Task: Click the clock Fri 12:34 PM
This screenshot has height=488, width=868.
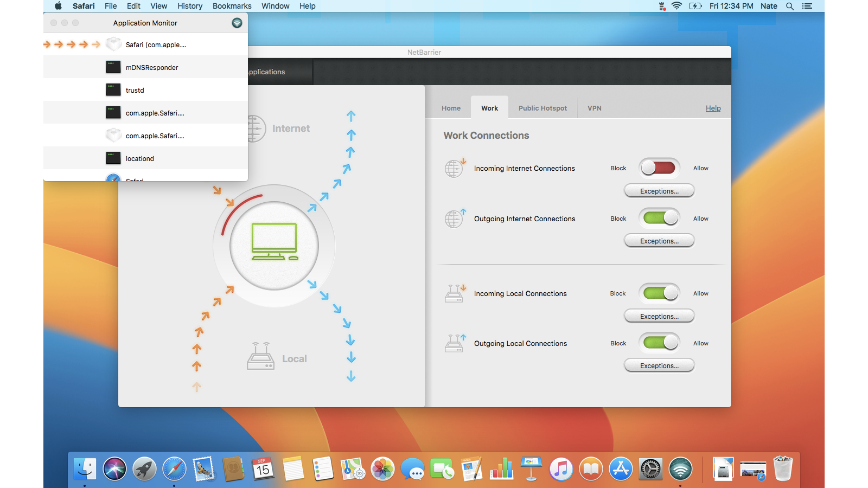Action: pos(731,6)
